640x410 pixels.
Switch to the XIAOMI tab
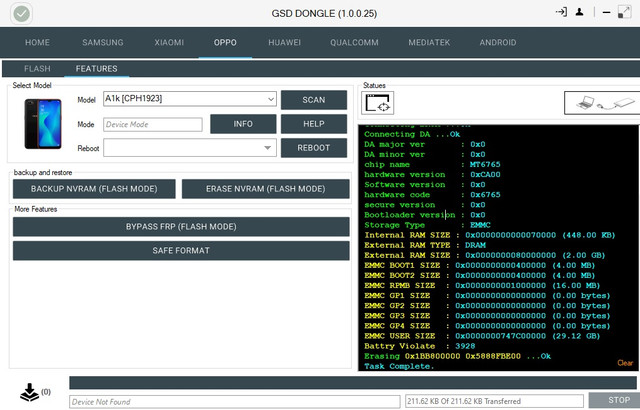click(169, 43)
